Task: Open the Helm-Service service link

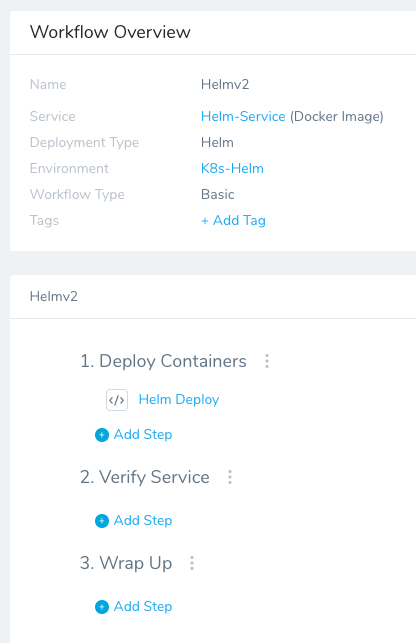Action: point(243,116)
